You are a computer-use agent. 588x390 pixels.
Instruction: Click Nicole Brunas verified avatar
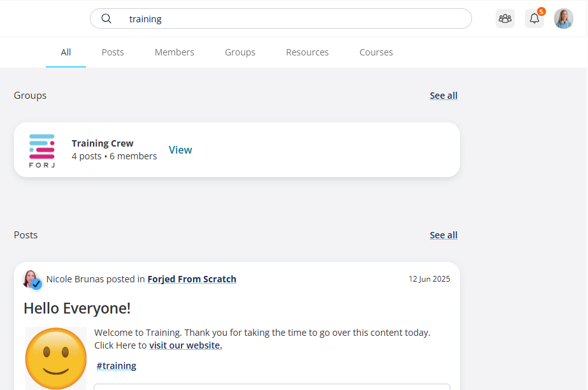(31, 279)
